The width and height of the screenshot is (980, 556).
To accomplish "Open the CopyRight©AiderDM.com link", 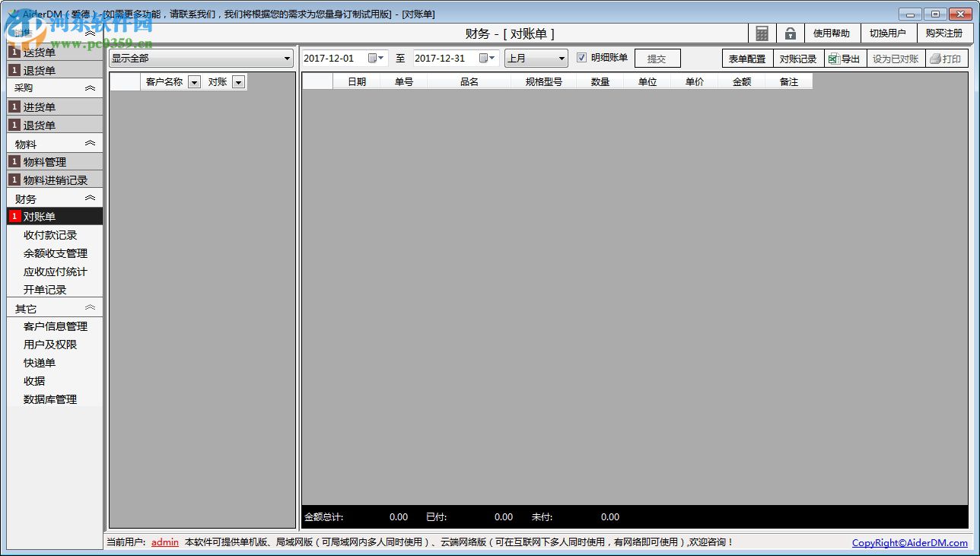I will 910,543.
